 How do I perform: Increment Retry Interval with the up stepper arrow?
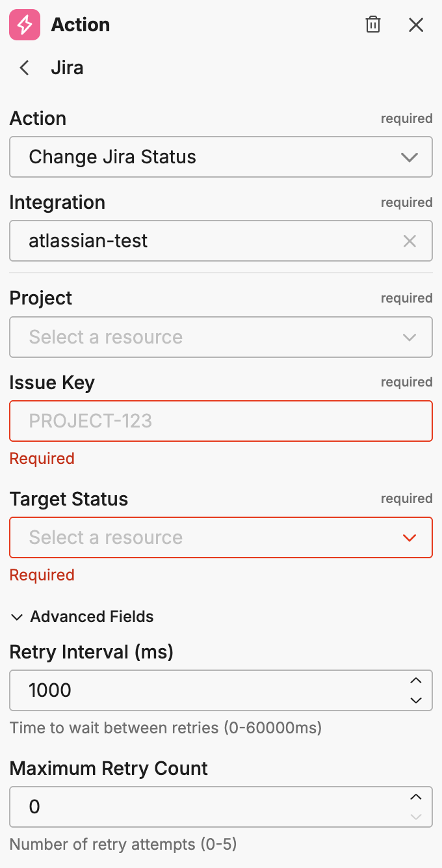416,681
